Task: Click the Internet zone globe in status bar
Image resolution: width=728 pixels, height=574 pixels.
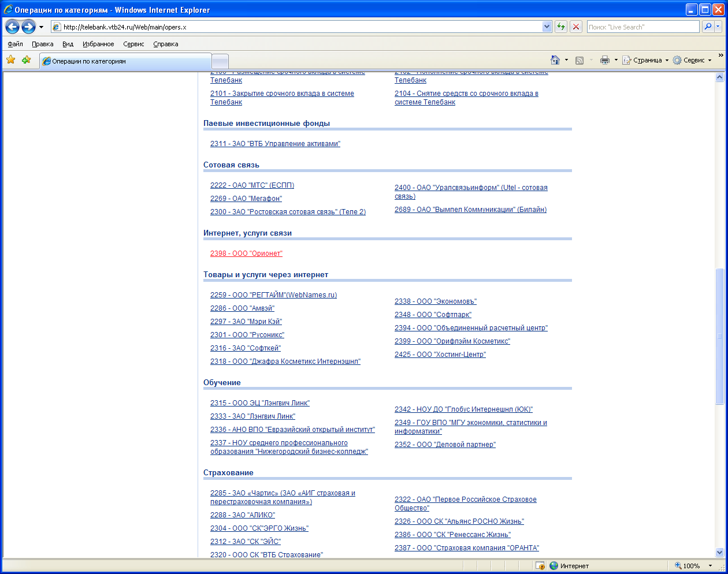Action: tap(554, 566)
